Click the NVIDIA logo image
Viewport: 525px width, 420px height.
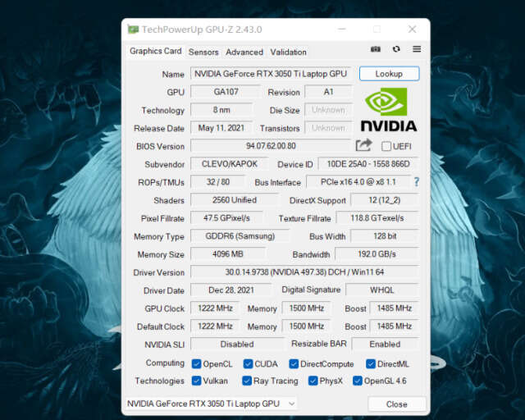[x=388, y=110]
